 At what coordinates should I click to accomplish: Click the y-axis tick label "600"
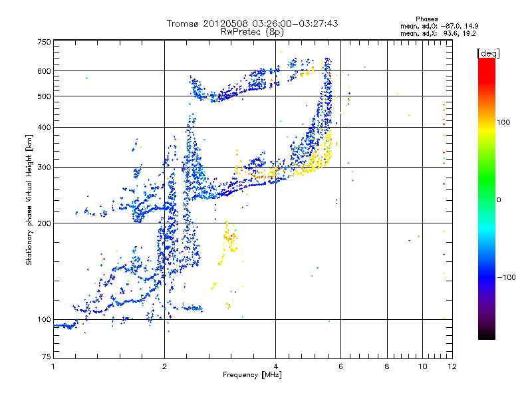[x=44, y=71]
